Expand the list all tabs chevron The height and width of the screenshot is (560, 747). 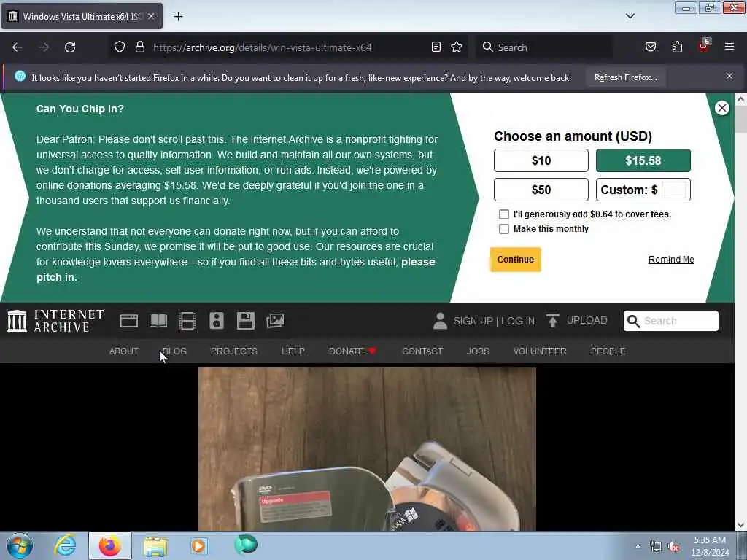tap(630, 16)
